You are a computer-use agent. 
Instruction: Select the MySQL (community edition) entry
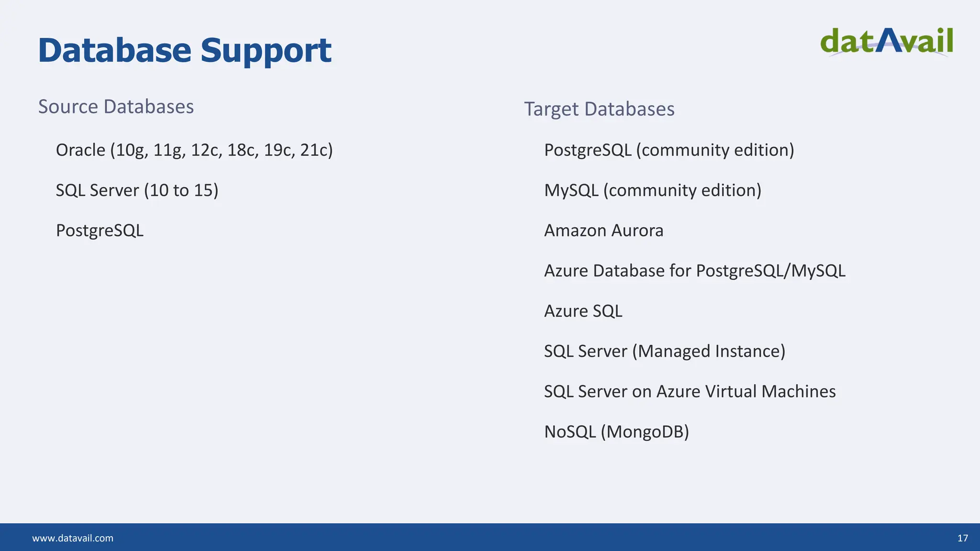653,190
